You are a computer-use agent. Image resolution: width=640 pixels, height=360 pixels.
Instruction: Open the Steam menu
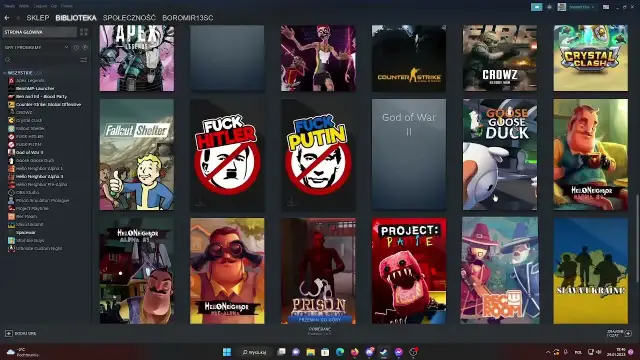point(9,6)
